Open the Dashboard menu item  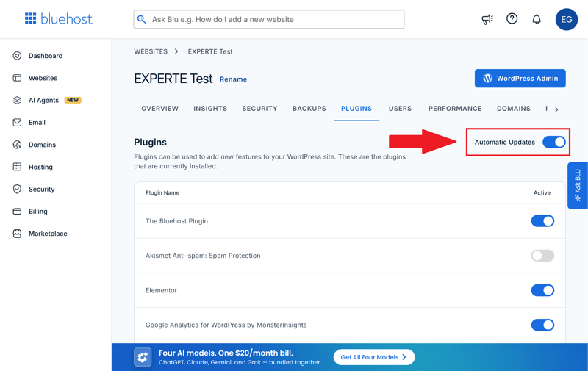point(46,56)
